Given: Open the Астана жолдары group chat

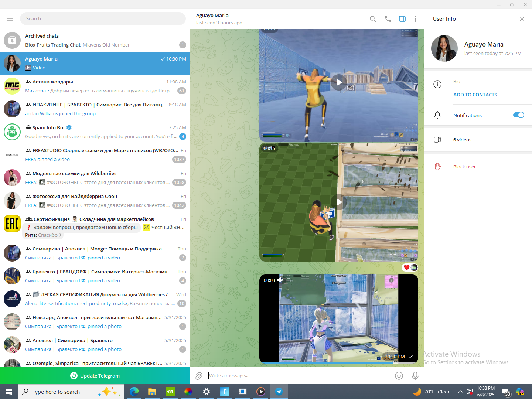Looking at the screenshot, I should click(95, 86).
